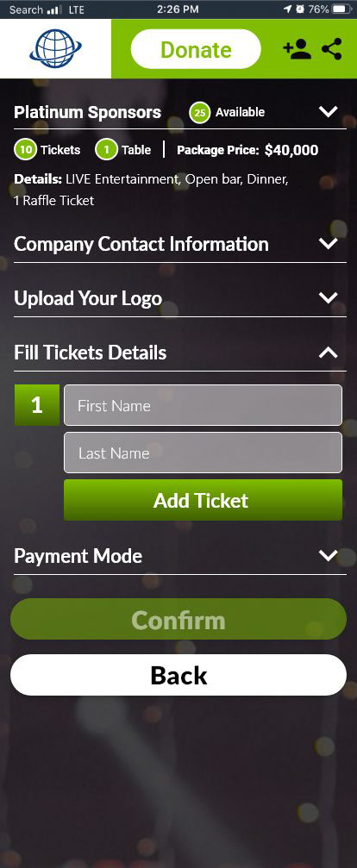
Task: Focus the First Name input field
Action: coord(204,405)
